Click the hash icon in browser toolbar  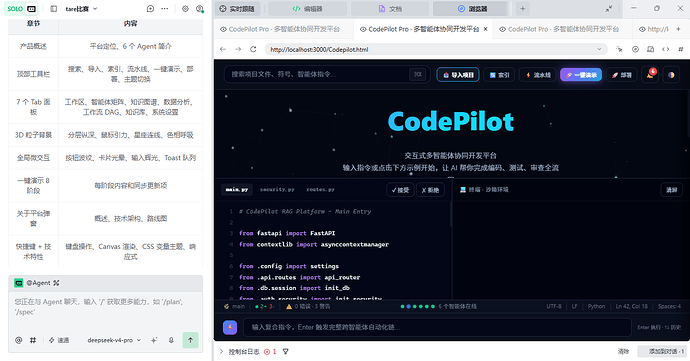(x=681, y=49)
